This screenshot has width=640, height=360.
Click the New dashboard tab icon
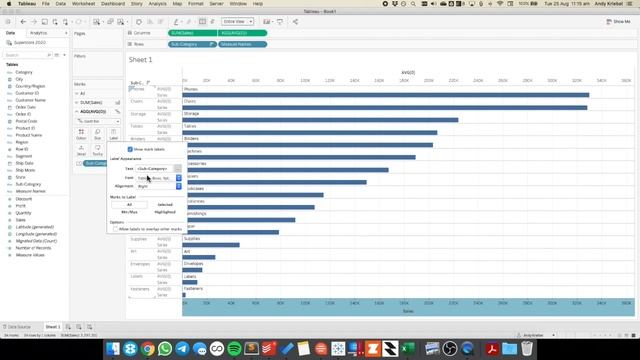click(x=79, y=327)
